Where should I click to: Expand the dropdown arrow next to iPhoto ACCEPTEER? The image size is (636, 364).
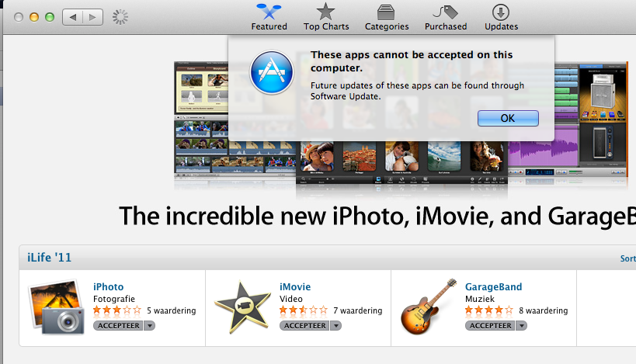tap(150, 325)
